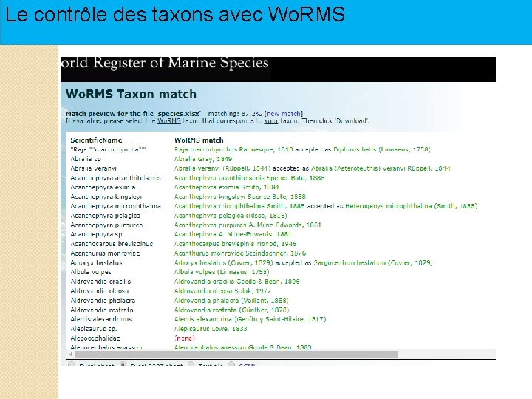Image resolution: width=532 pixels, height=399 pixels.
Task: Open Aldrovandia oleosa Sulak match link
Action: (222, 291)
